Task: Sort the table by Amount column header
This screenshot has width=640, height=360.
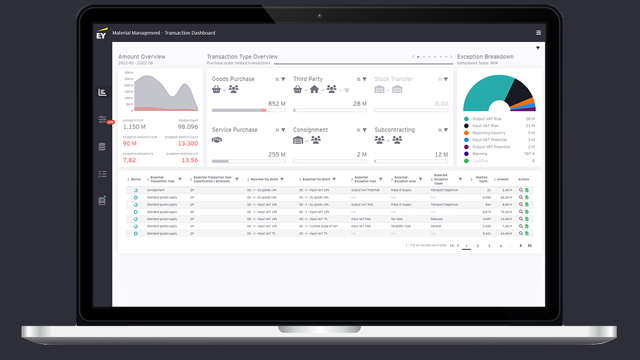Action: pyautogui.click(x=502, y=179)
